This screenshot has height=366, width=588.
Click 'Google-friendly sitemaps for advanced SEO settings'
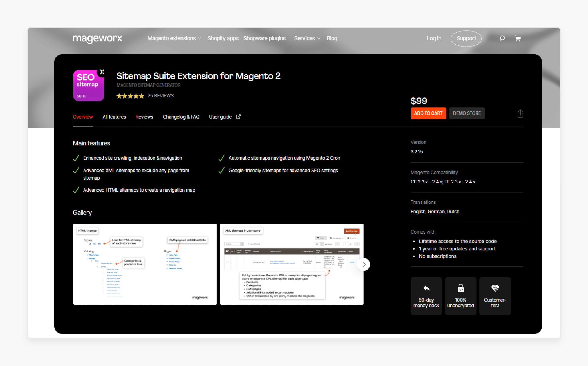pyautogui.click(x=283, y=171)
